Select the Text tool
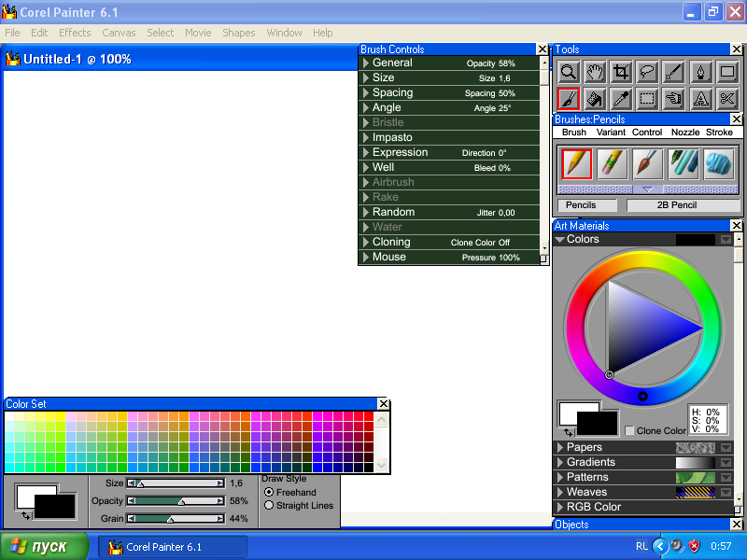747x560 pixels. pyautogui.click(x=699, y=99)
